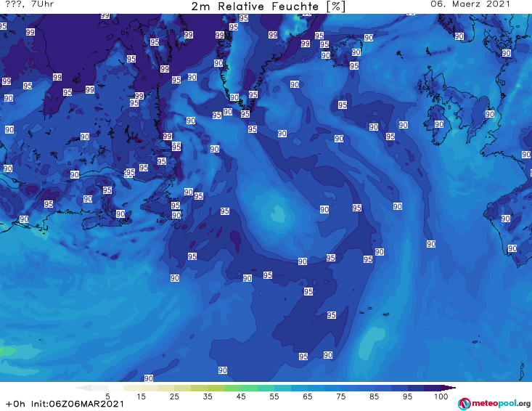Click the "35" color bar tick label
532x411 pixels.
pos(208,396)
